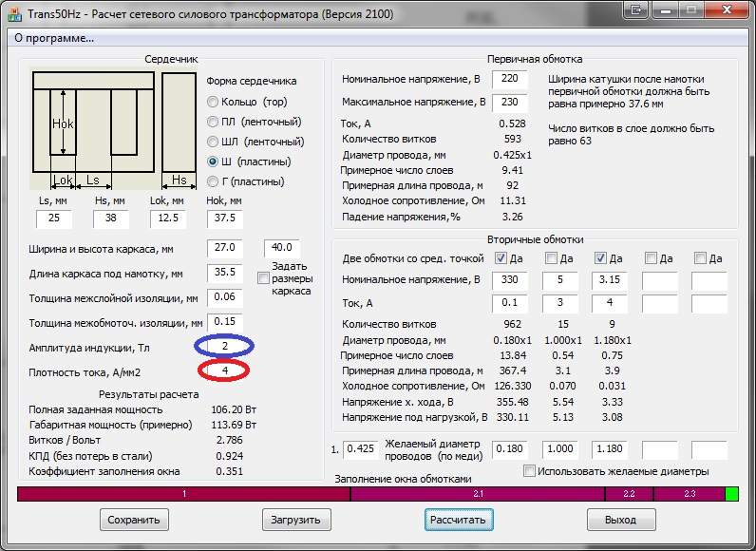Click the Плотность тока input field

[225, 370]
